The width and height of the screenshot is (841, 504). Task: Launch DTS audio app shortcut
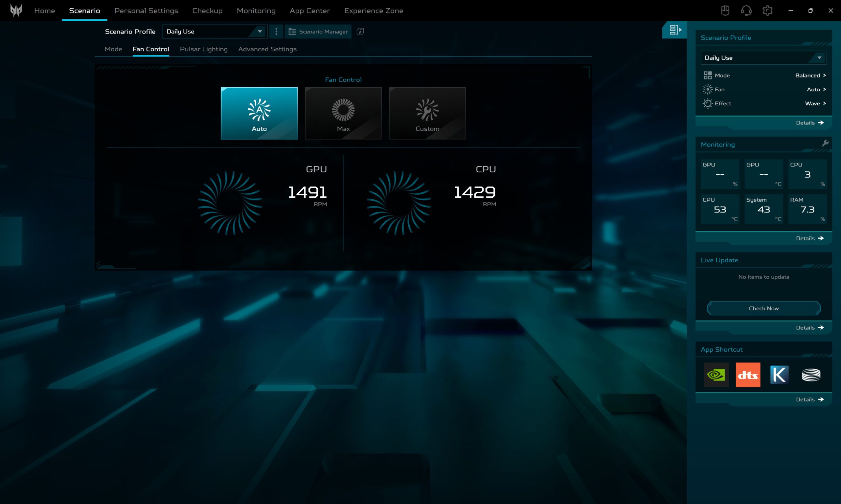pyautogui.click(x=748, y=375)
